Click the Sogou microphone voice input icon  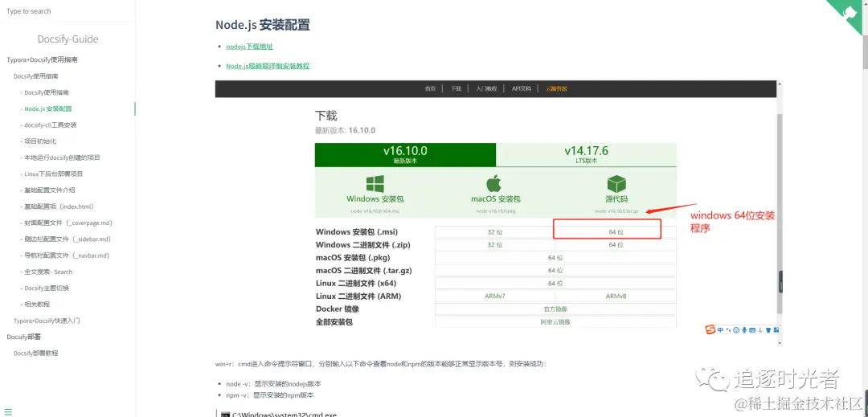click(744, 329)
